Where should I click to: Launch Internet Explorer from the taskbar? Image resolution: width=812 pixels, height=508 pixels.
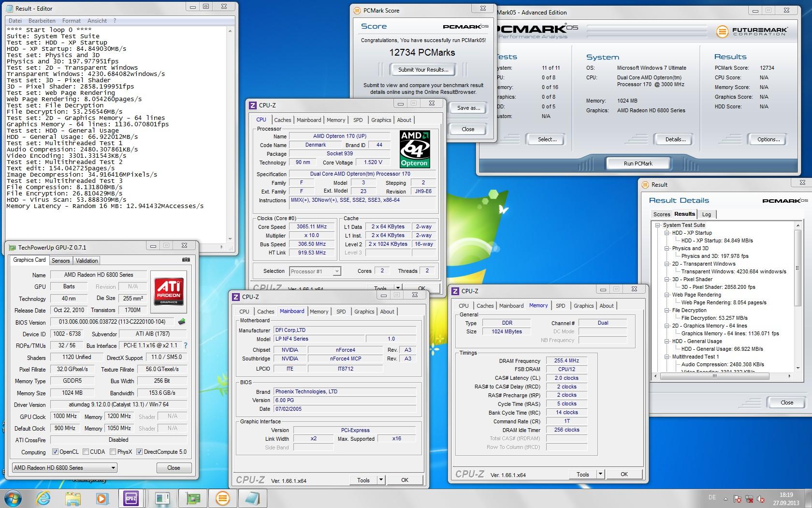click(44, 498)
